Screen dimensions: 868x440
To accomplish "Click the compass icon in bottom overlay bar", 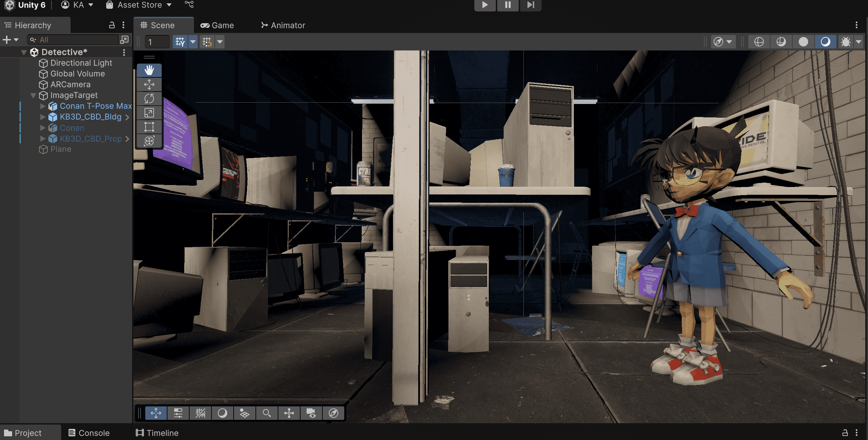I will tap(333, 413).
